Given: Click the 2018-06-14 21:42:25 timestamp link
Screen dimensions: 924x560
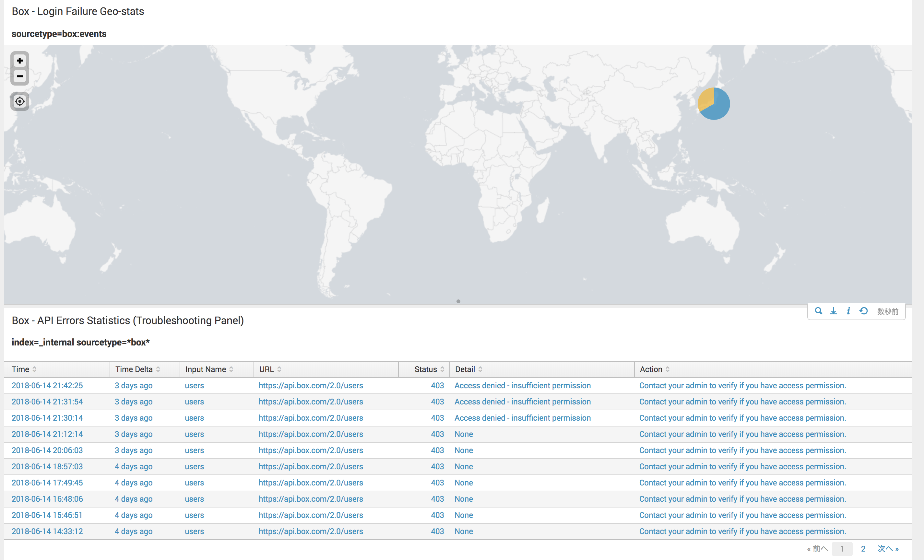Looking at the screenshot, I should coord(47,385).
